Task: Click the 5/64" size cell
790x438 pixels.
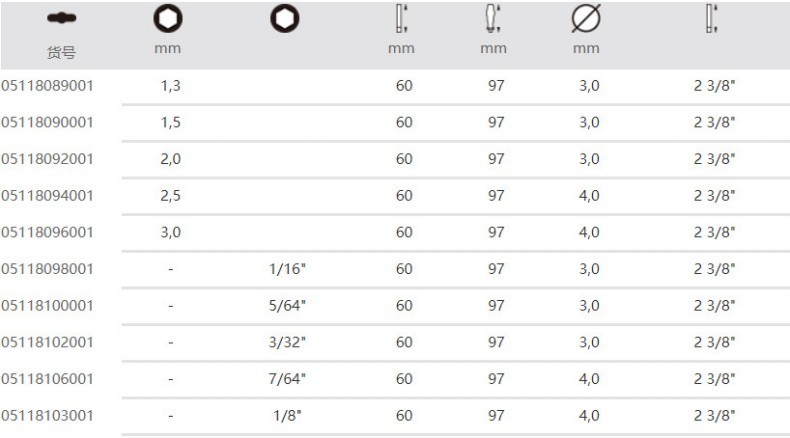Action: click(287, 305)
